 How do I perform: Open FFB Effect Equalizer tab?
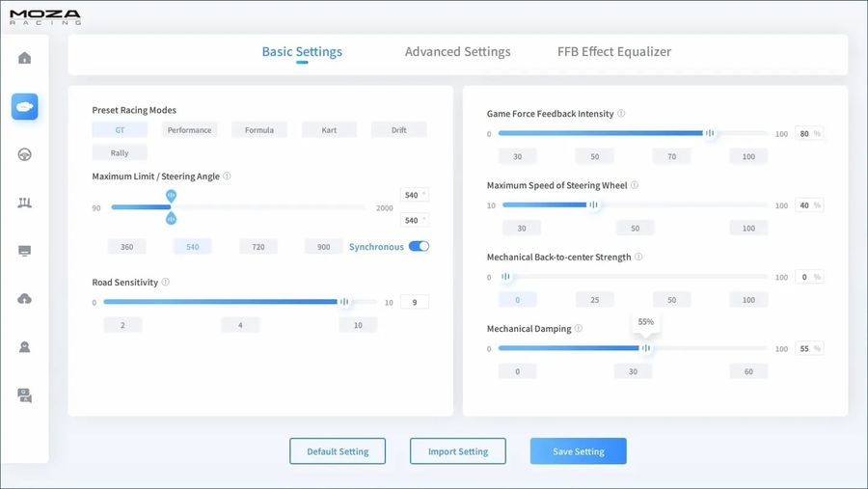614,51
